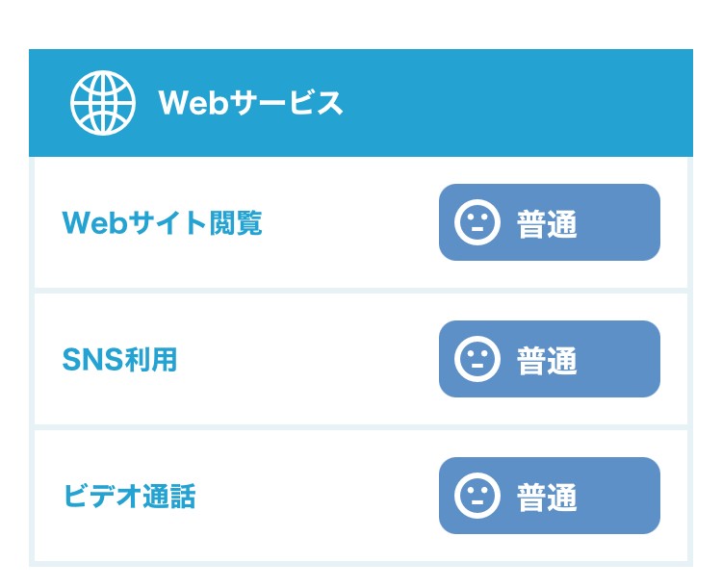Click the divider between SNS利用 and ビデオ通話 rows
The height and width of the screenshot is (588, 722).
point(361,427)
